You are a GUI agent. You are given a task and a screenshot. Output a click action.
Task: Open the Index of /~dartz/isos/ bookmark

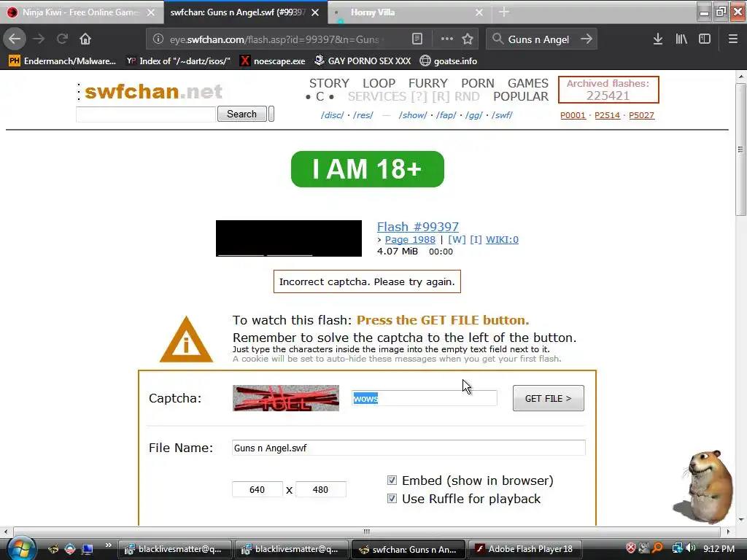coord(179,61)
